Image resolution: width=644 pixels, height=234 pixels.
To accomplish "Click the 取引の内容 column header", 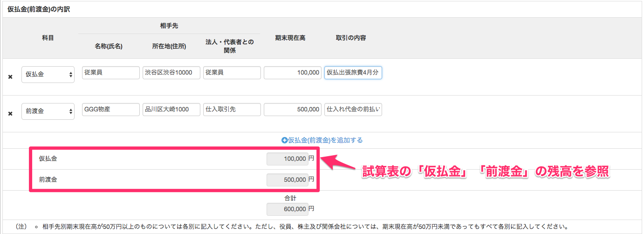I will coord(350,38).
